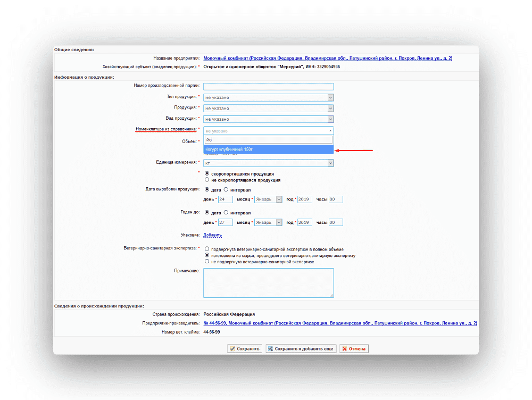Click Сохранить и добавить еще button
Image resolution: width=532 pixels, height=400 pixels.
(301, 348)
